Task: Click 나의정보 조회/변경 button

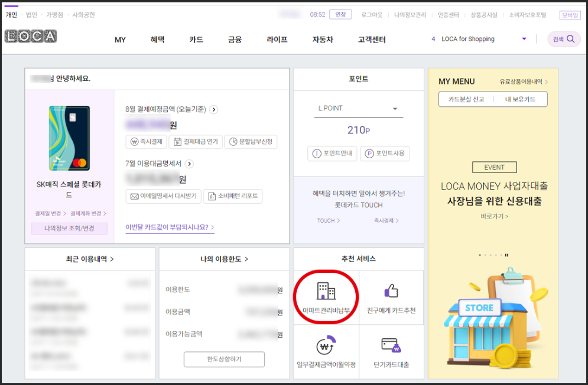Action: [x=69, y=229]
